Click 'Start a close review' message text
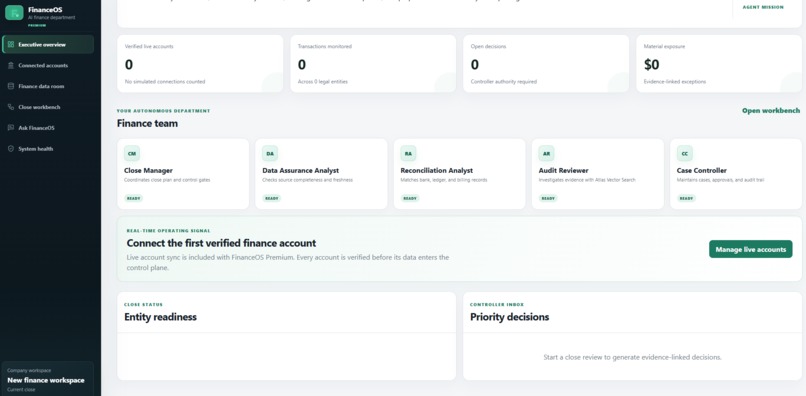The width and height of the screenshot is (806, 396). click(632, 357)
